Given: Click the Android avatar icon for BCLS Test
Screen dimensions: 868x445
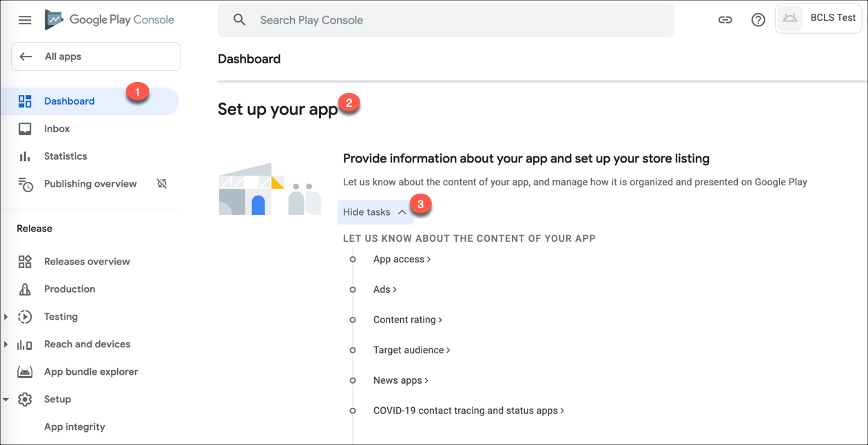Looking at the screenshot, I should pyautogui.click(x=790, y=19).
